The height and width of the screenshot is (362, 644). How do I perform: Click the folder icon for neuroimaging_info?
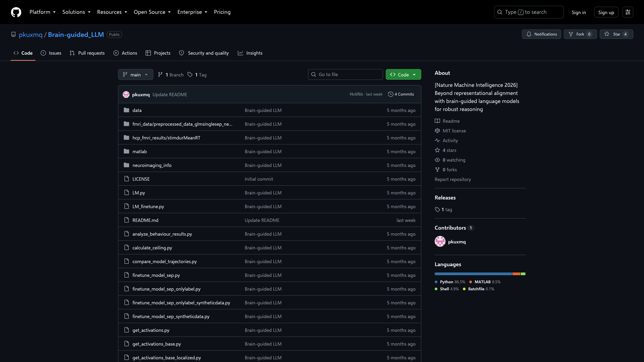[x=126, y=165]
